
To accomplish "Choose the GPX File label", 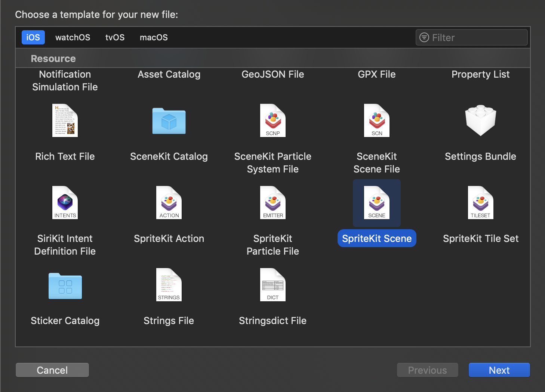I will point(377,74).
